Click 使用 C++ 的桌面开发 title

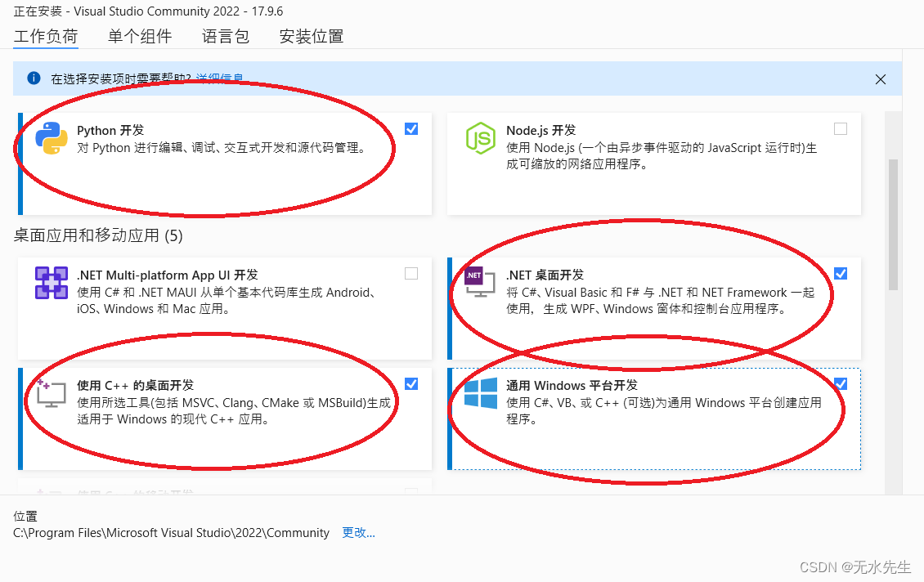[x=135, y=385]
